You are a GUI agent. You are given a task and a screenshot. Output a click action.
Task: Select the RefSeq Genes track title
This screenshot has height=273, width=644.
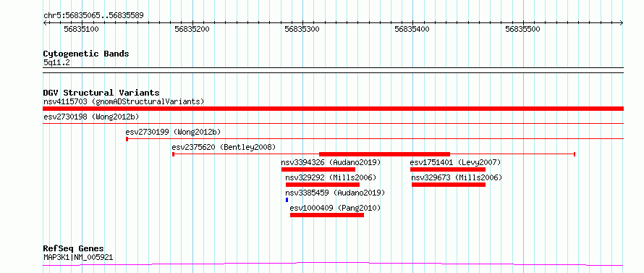tap(74, 249)
